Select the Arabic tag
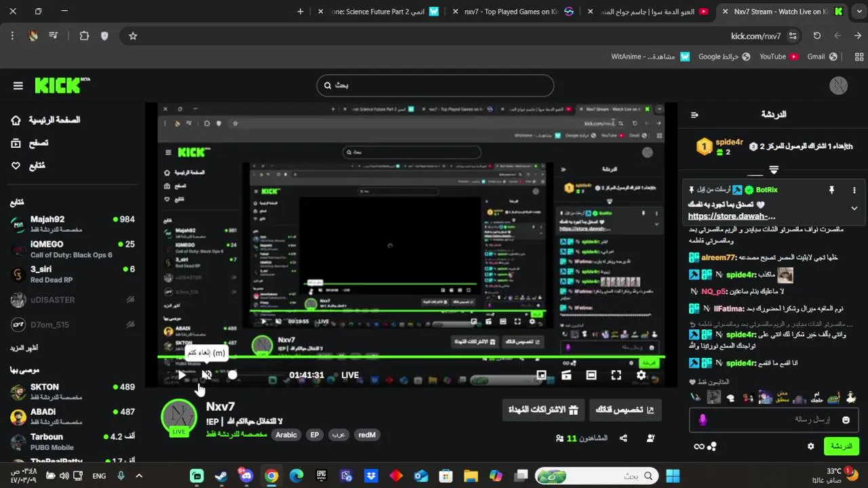The height and width of the screenshot is (488, 868). (x=286, y=435)
